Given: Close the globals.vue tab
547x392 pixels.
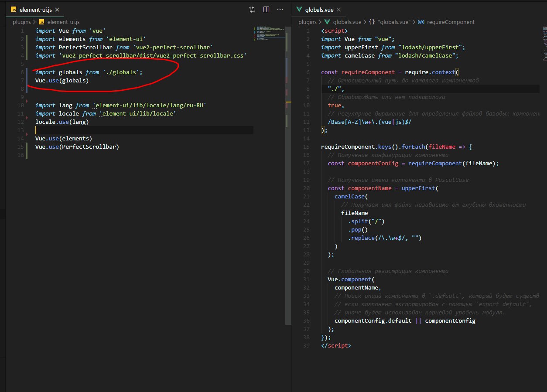Looking at the screenshot, I should pos(339,9).
